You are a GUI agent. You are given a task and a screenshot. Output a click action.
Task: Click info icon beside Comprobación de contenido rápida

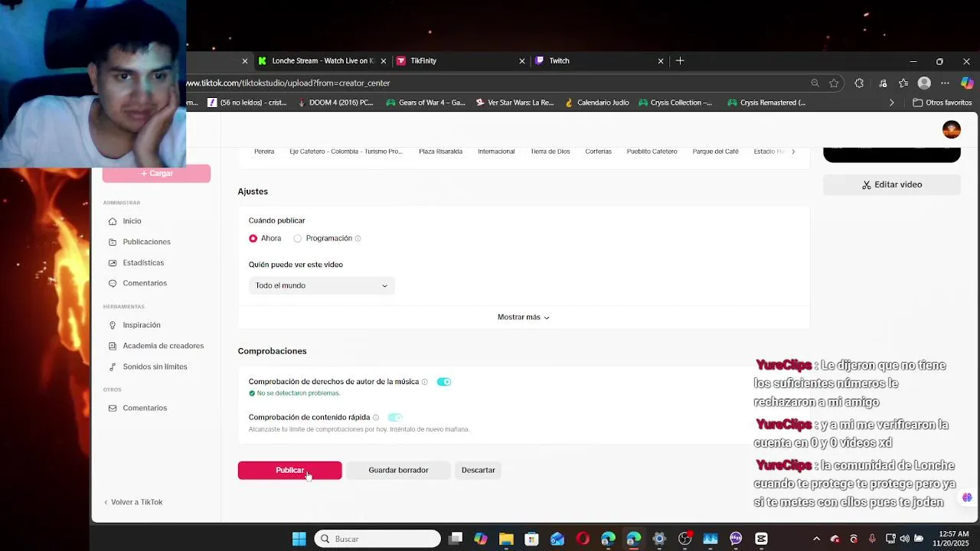coord(376,418)
